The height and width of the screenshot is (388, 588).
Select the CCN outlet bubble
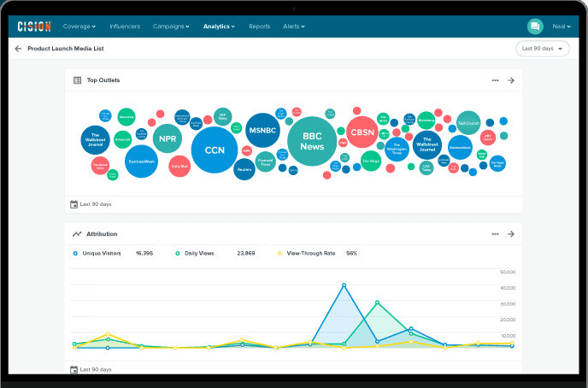pos(215,150)
